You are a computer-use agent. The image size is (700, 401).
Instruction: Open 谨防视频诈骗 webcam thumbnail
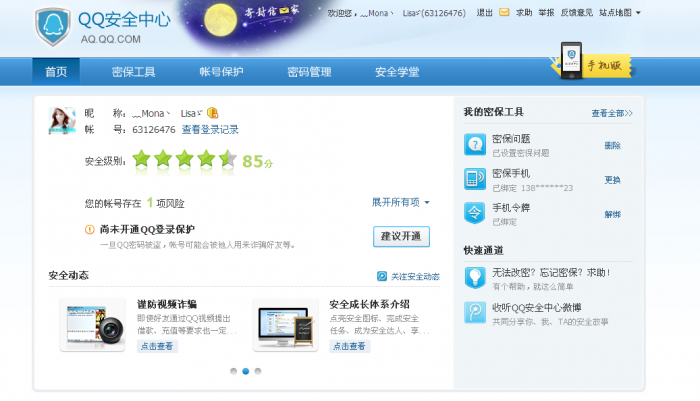pos(92,325)
